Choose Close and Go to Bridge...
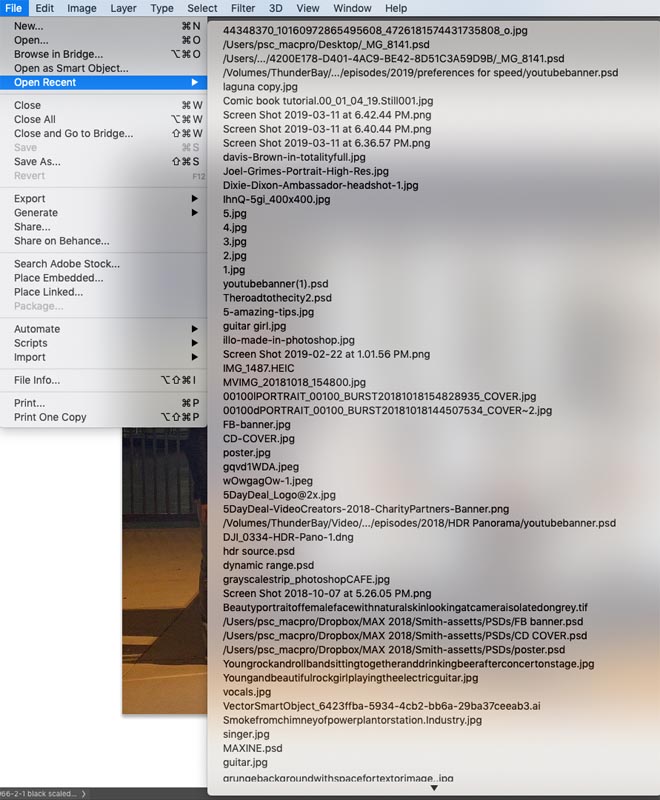660x800 pixels. pyautogui.click(x=104, y=134)
